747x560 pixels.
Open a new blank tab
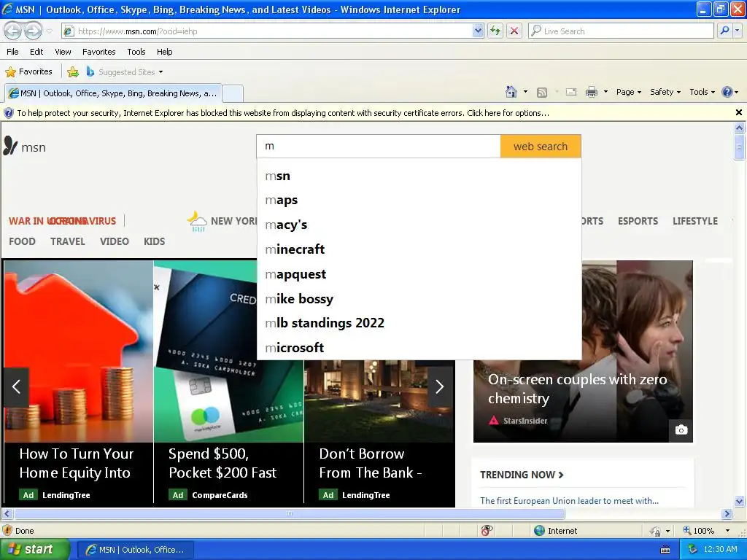(233, 93)
